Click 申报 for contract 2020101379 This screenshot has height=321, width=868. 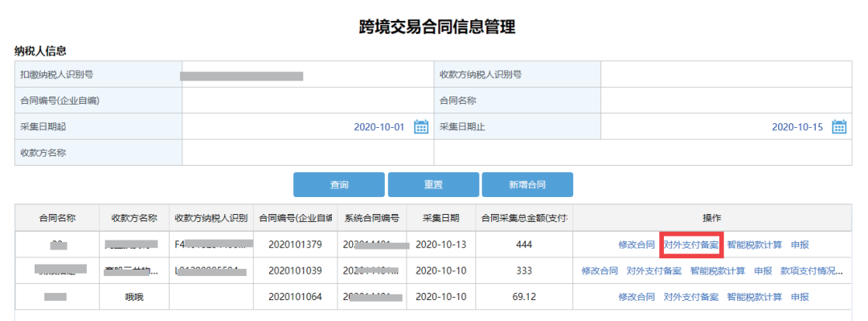(800, 245)
